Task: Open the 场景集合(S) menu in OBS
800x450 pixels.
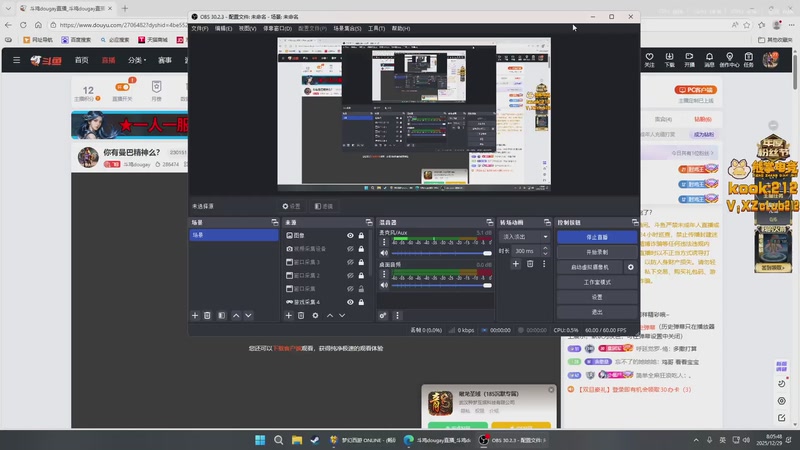Action: point(347,29)
